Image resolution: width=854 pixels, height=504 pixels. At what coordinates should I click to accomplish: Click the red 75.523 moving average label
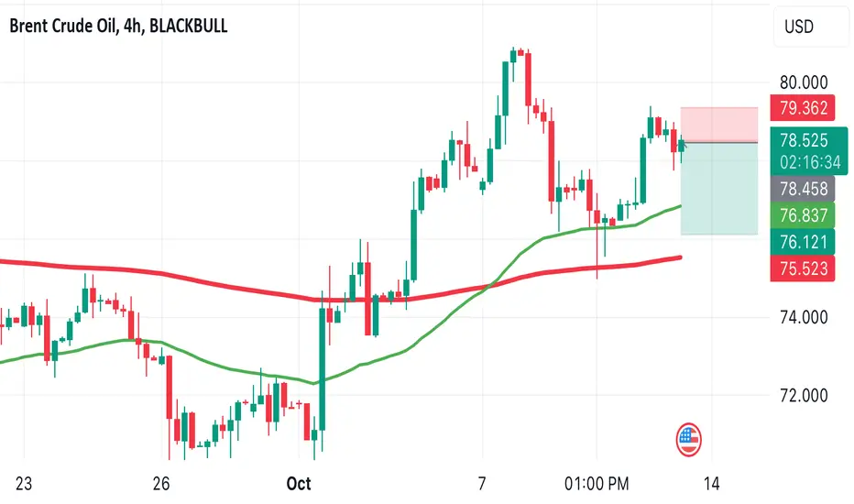(803, 268)
